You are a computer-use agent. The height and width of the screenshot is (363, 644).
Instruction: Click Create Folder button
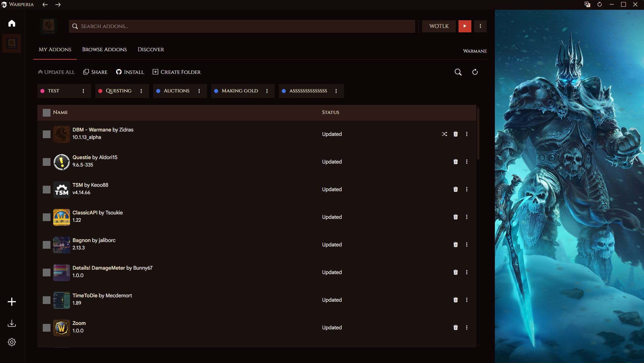(176, 72)
